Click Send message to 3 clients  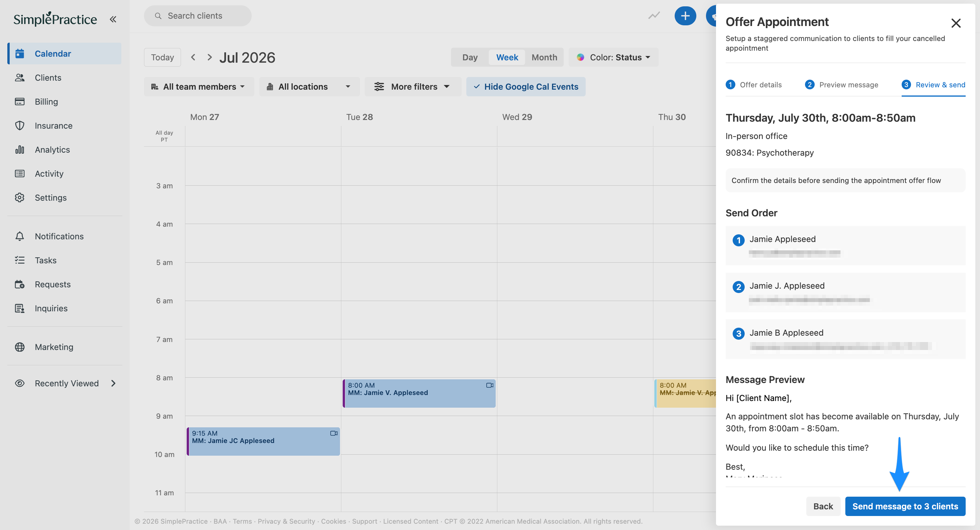pyautogui.click(x=905, y=506)
